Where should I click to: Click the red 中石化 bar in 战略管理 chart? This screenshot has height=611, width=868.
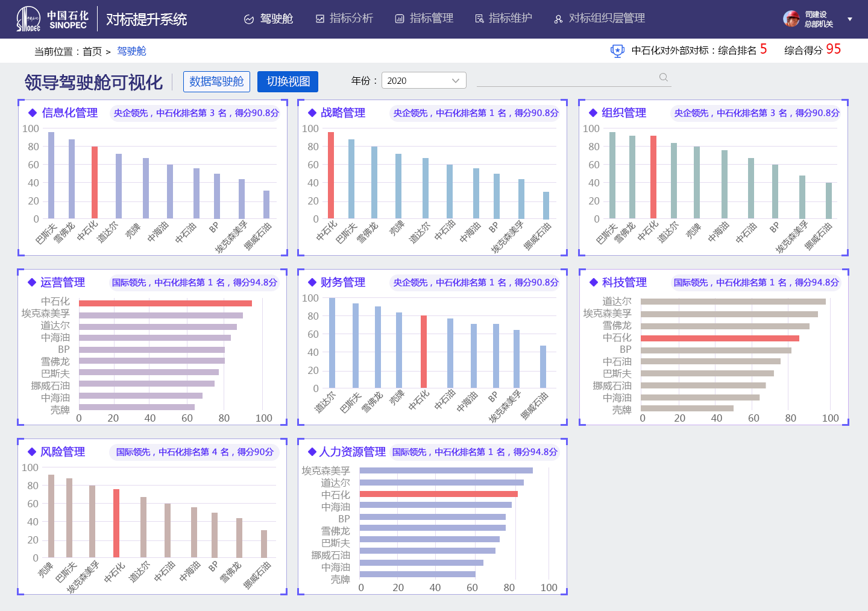coord(331,175)
